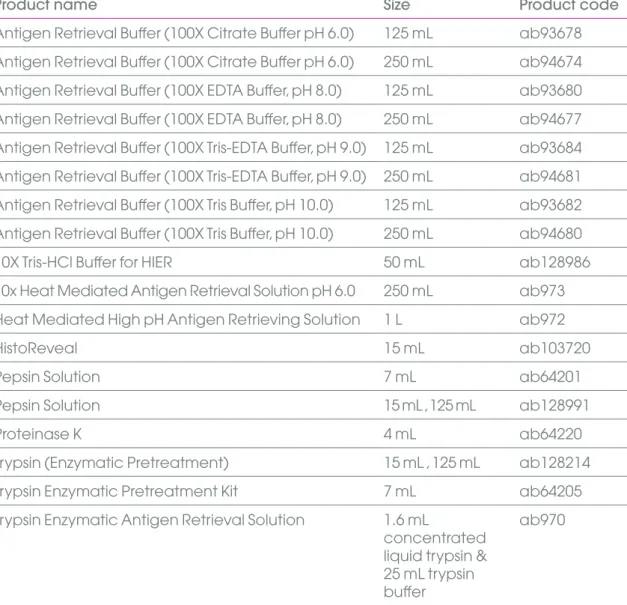Open product code ab93680
The image size is (627, 605).
(x=550, y=90)
